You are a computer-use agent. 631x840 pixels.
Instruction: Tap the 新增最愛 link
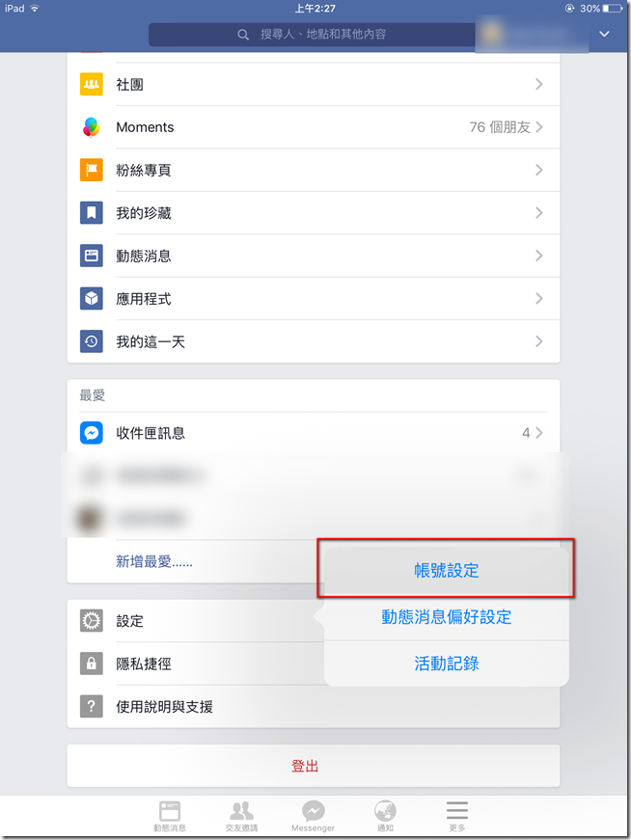click(154, 561)
